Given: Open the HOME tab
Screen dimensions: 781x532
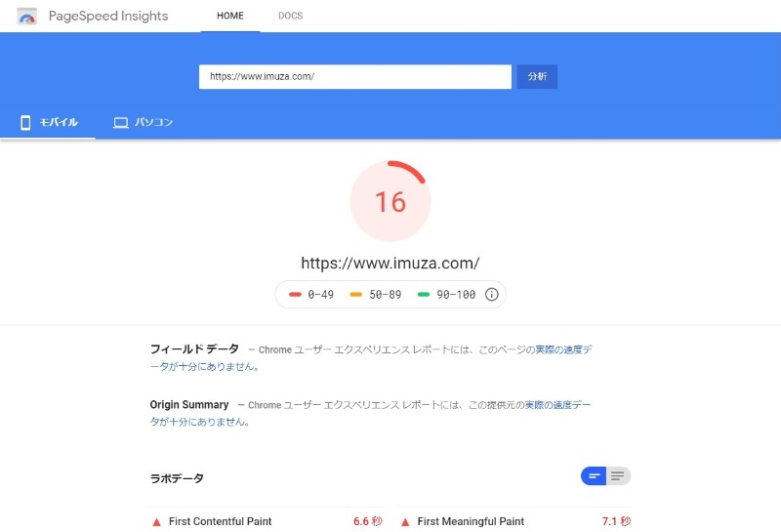Looking at the screenshot, I should point(230,16).
